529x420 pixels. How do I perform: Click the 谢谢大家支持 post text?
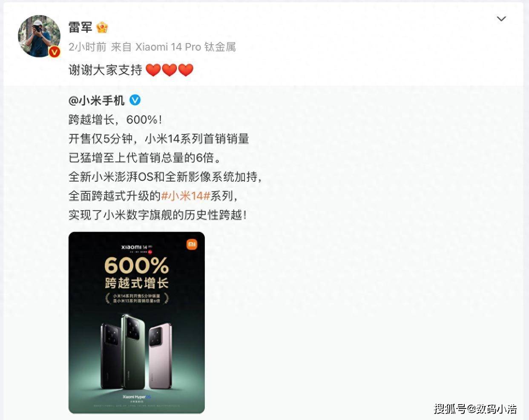pyautogui.click(x=105, y=70)
